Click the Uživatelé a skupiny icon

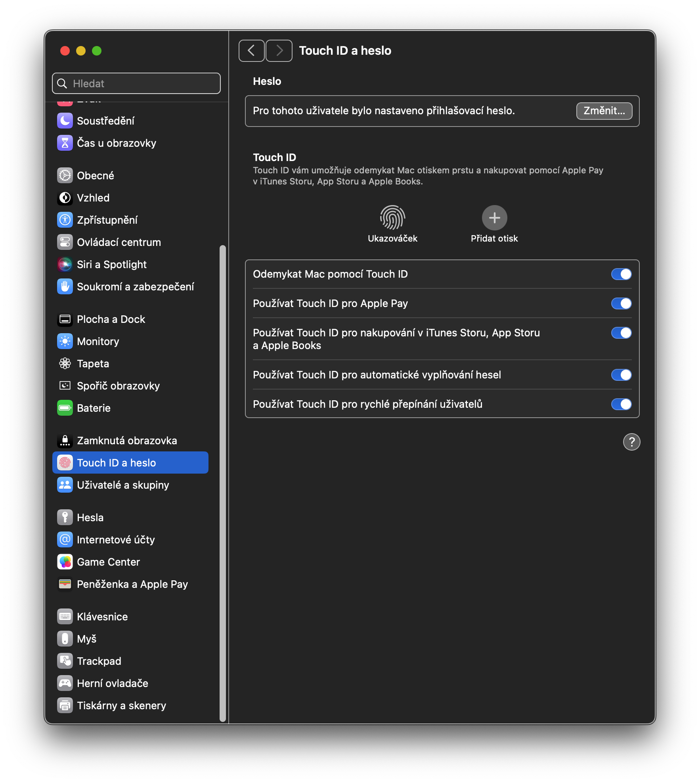(65, 485)
